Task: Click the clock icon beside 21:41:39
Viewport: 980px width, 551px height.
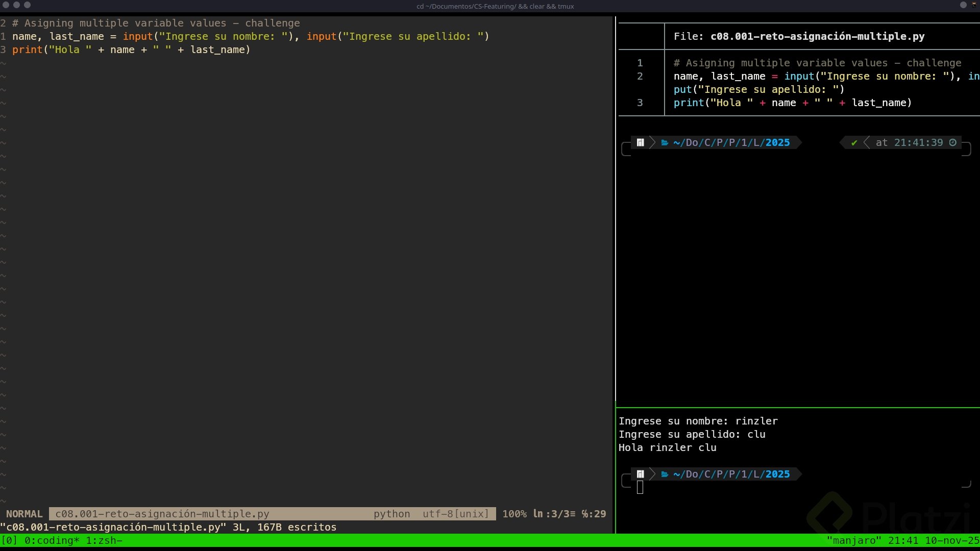Action: coord(952,143)
